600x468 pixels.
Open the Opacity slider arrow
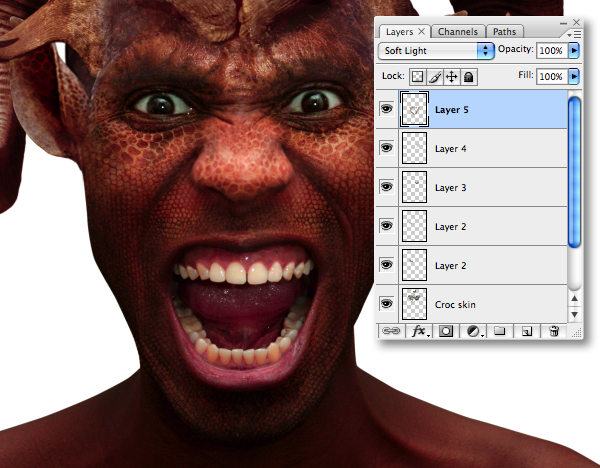pos(574,51)
